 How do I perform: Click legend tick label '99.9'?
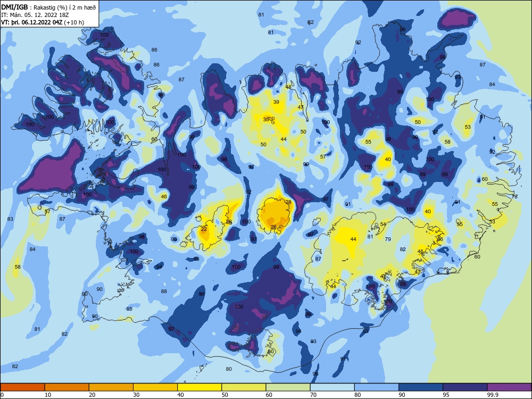tap(493, 395)
